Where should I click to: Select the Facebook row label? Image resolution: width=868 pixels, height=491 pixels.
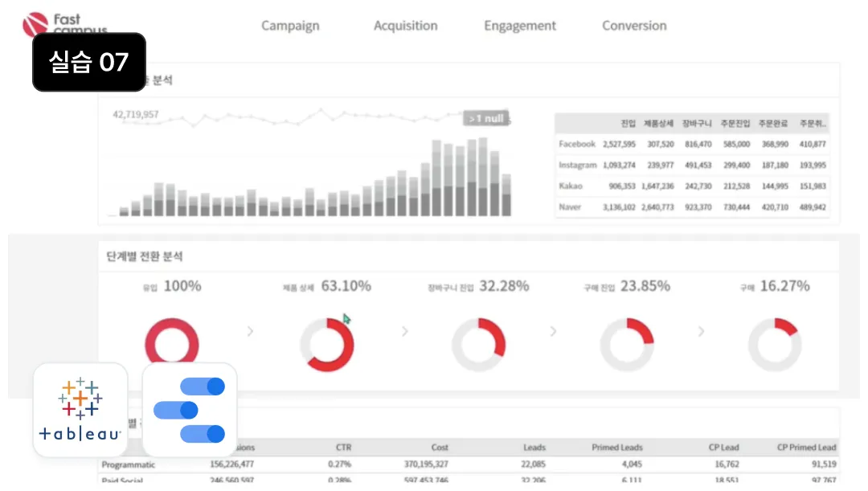[577, 144]
